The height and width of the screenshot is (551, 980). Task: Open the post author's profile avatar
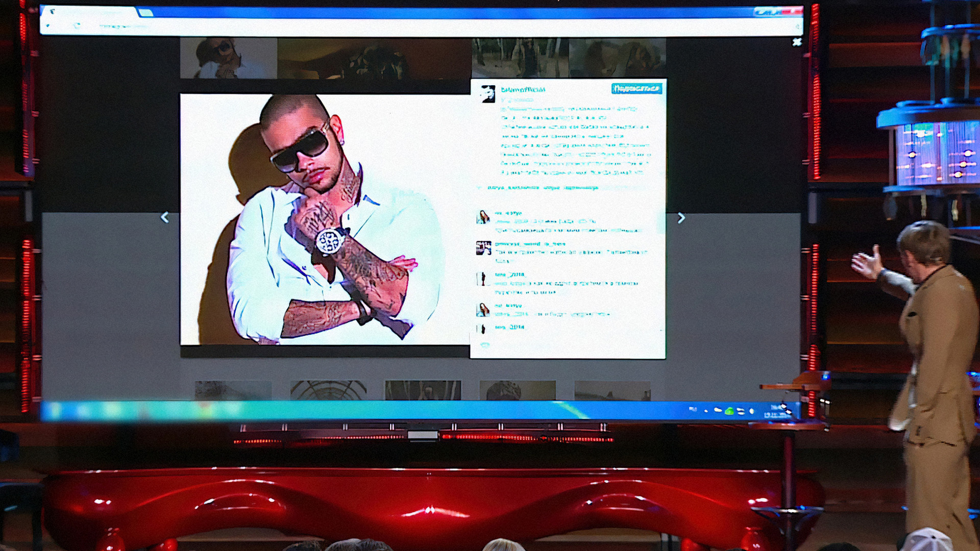coord(487,94)
